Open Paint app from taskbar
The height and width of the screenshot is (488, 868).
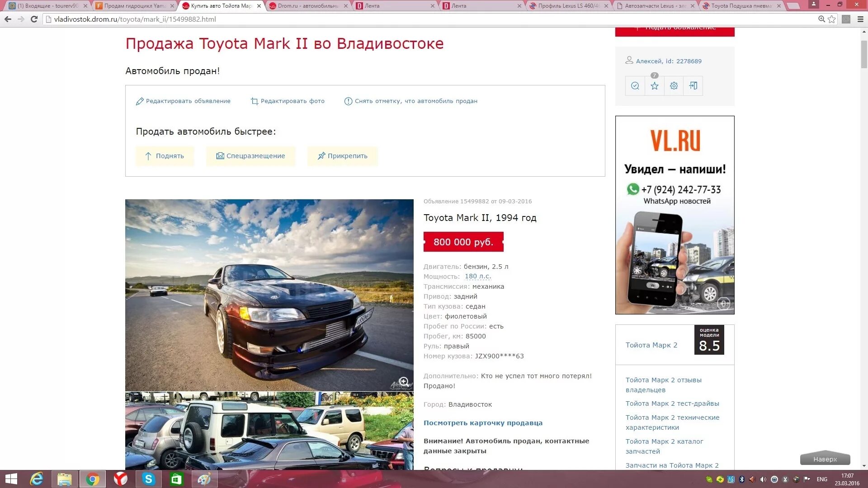coord(205,479)
